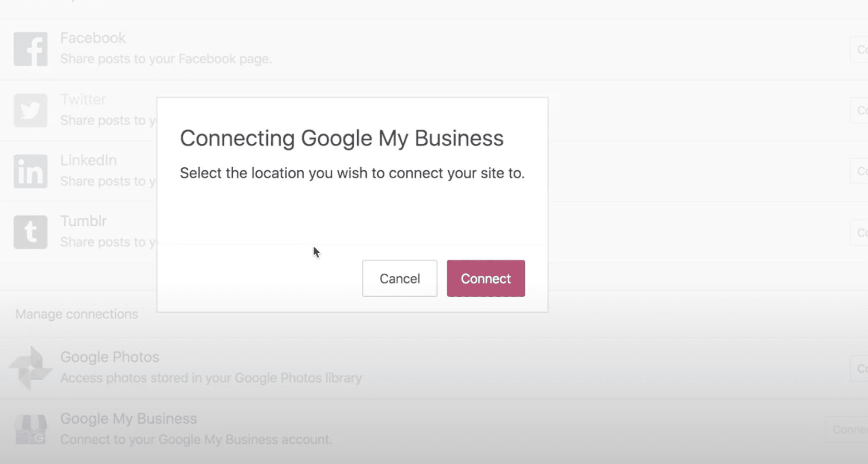Screen dimensions: 868x464
Task: Click the LinkedIn logo icon
Action: (31, 171)
